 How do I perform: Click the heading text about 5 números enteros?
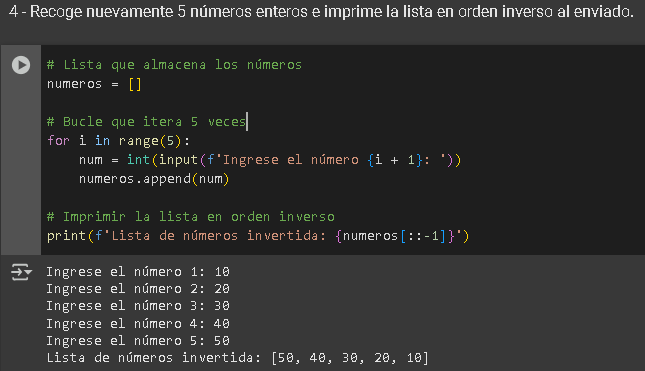click(x=321, y=12)
